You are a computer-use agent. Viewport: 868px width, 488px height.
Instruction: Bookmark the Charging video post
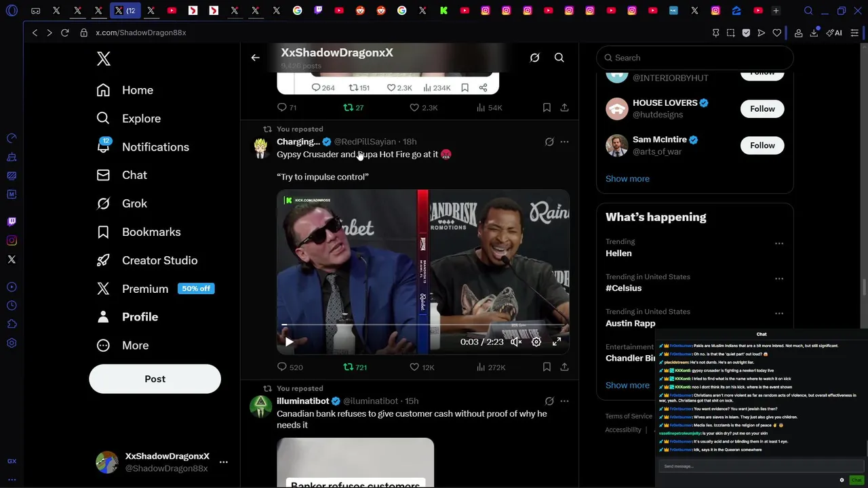tap(547, 367)
